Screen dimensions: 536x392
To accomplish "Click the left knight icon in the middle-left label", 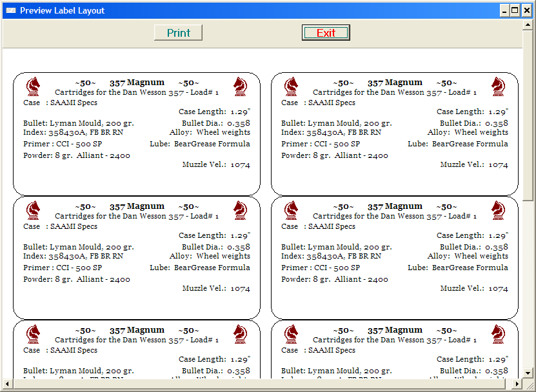I will 33,210.
